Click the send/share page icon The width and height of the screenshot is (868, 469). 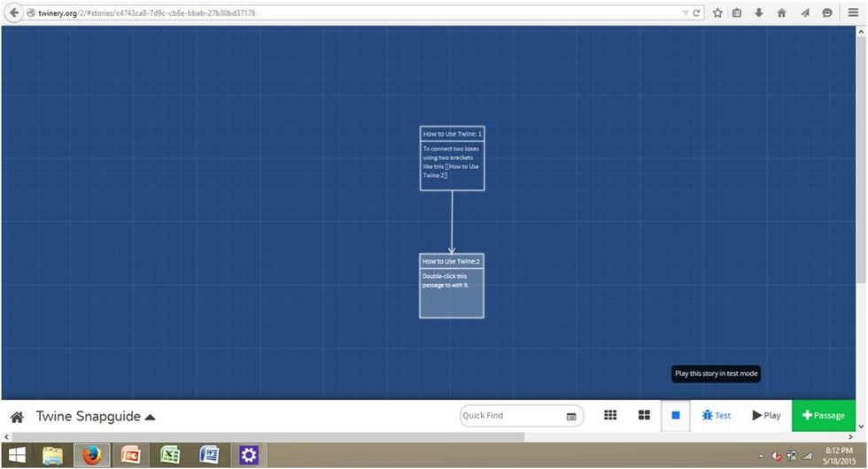pos(805,12)
